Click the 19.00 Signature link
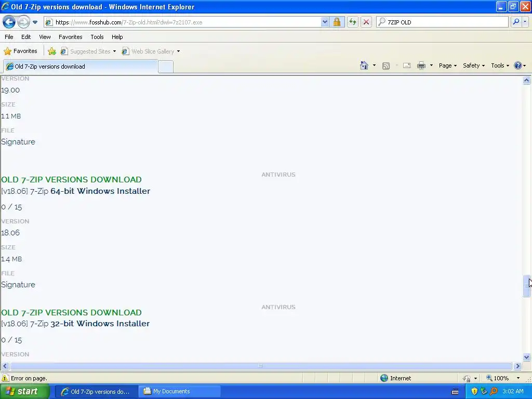The width and height of the screenshot is (532, 399). (18, 142)
